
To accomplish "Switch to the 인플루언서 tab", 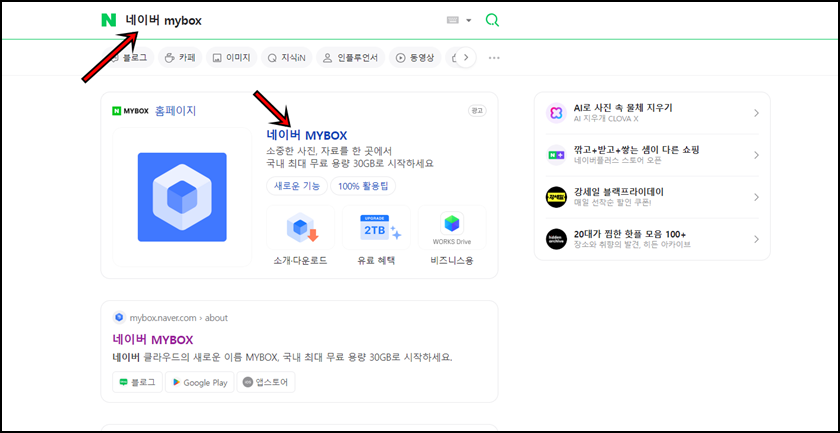I will [350, 57].
